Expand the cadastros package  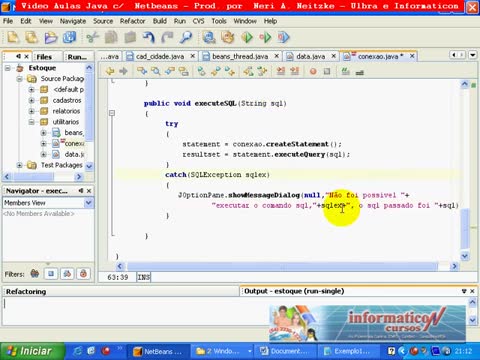coord(31,100)
